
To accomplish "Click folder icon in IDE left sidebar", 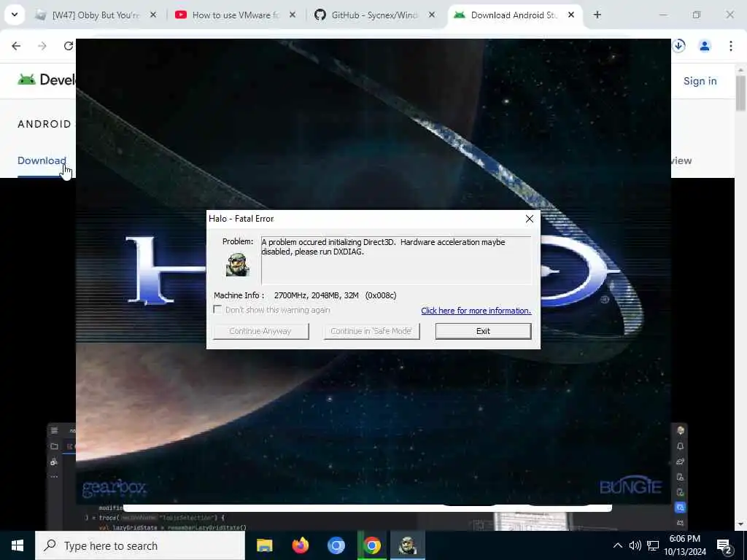I will point(54,446).
